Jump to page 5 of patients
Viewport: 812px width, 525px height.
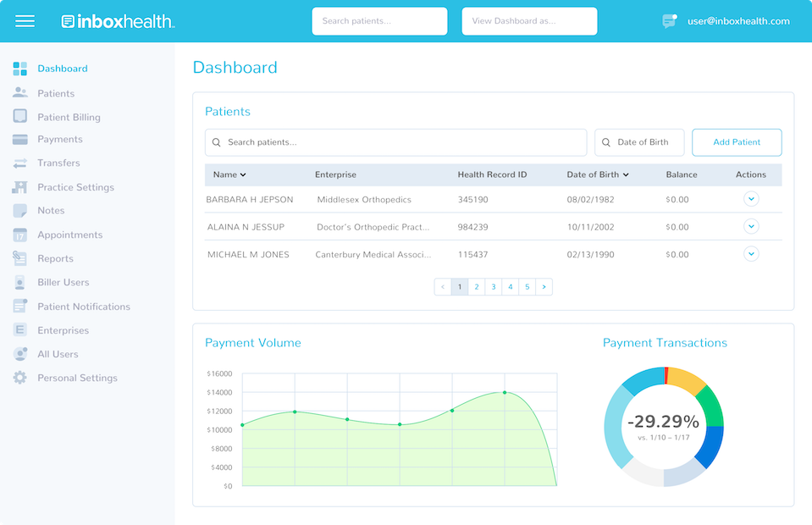coord(528,287)
